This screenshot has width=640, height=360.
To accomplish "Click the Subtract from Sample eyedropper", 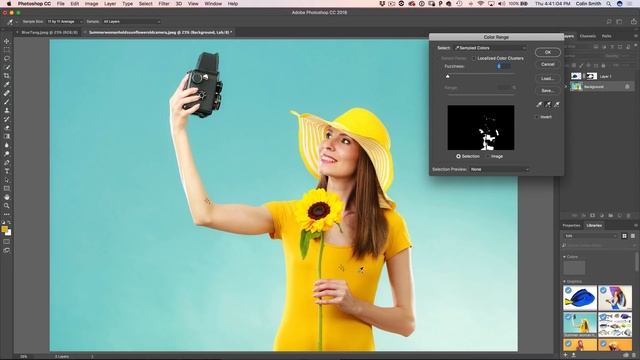I will [556, 104].
